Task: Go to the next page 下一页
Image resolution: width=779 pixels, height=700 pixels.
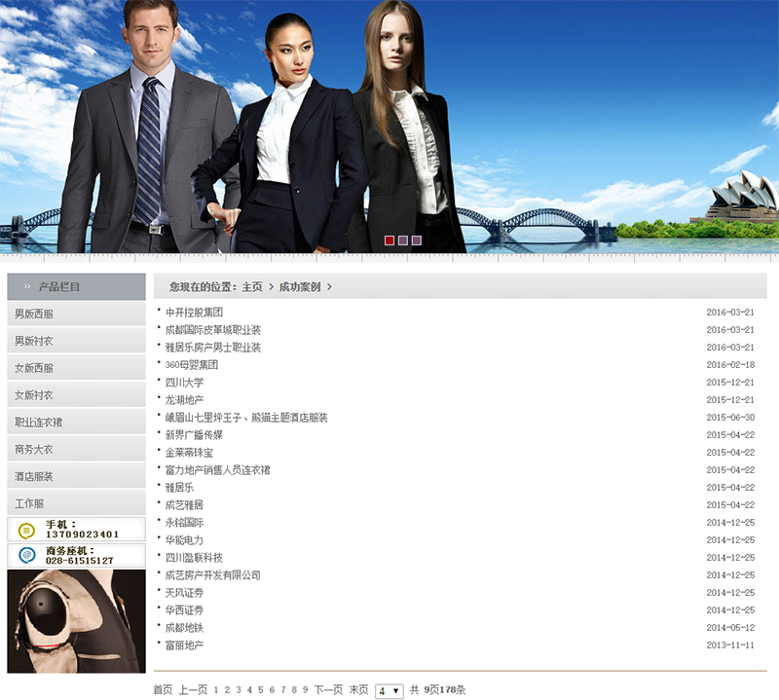Action: coord(328,690)
